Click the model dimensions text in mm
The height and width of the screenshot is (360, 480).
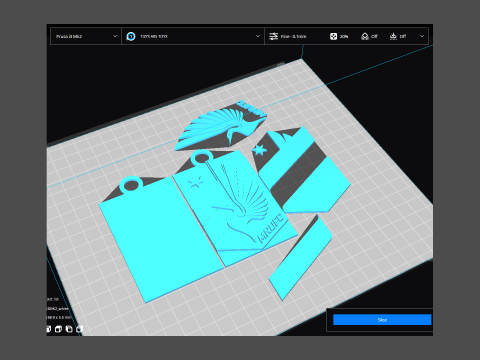59,317
